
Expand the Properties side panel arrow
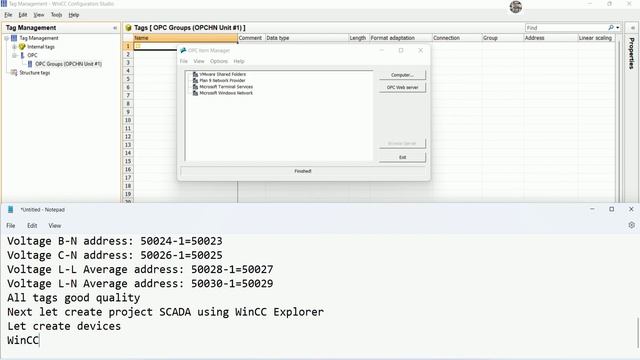point(632,28)
